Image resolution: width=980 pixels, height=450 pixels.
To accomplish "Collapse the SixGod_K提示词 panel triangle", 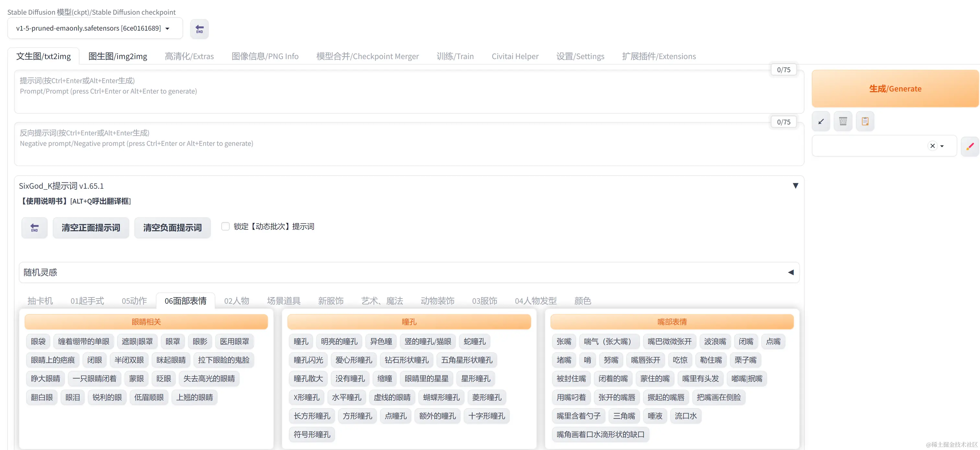I will (795, 186).
